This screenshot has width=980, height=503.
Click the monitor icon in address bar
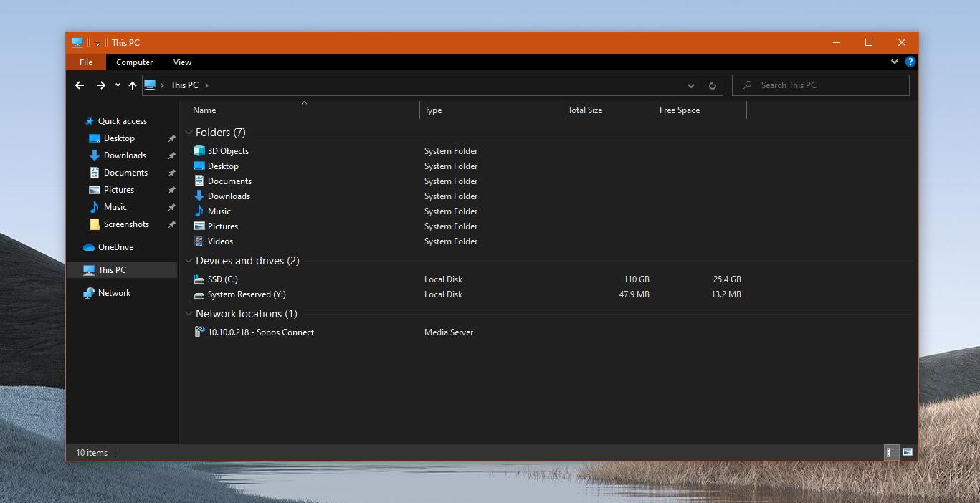click(x=150, y=85)
